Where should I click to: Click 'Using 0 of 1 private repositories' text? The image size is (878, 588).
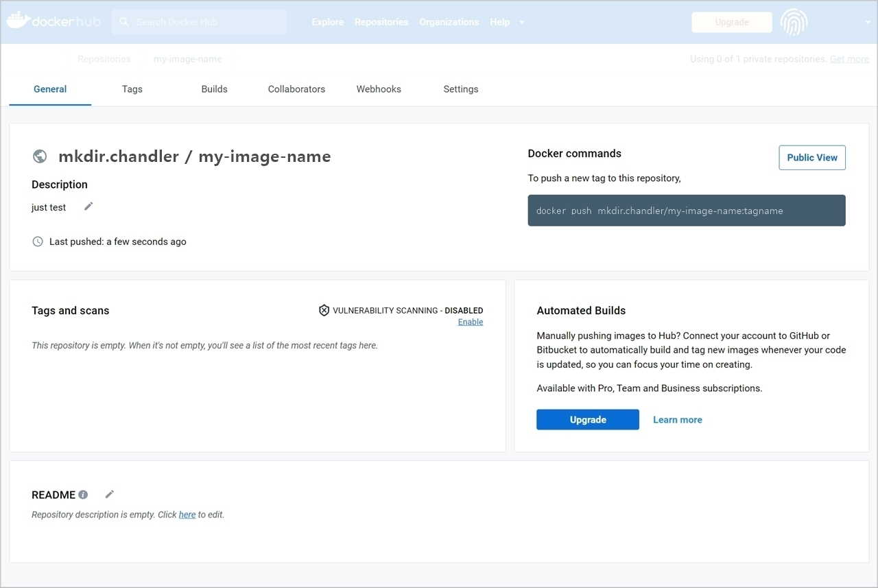point(759,59)
